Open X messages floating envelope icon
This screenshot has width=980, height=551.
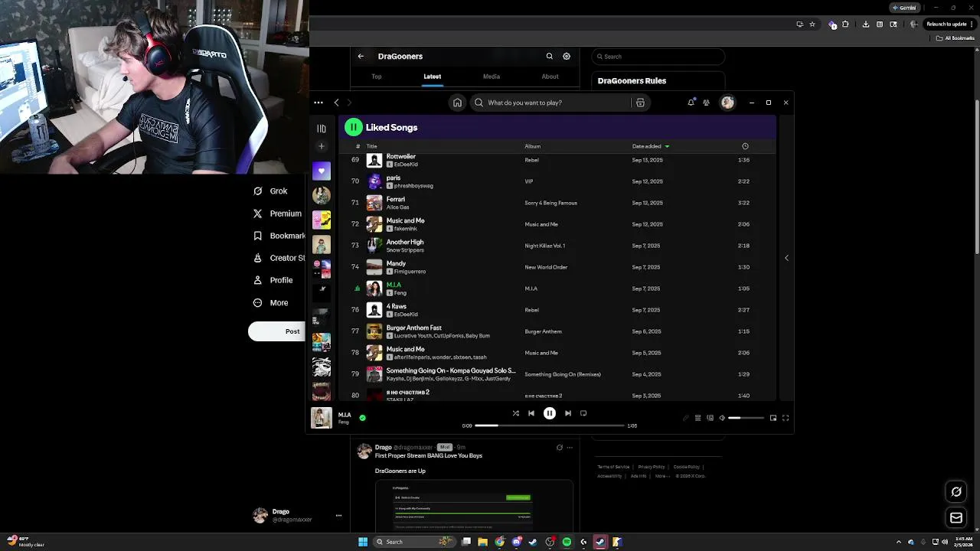tap(956, 518)
